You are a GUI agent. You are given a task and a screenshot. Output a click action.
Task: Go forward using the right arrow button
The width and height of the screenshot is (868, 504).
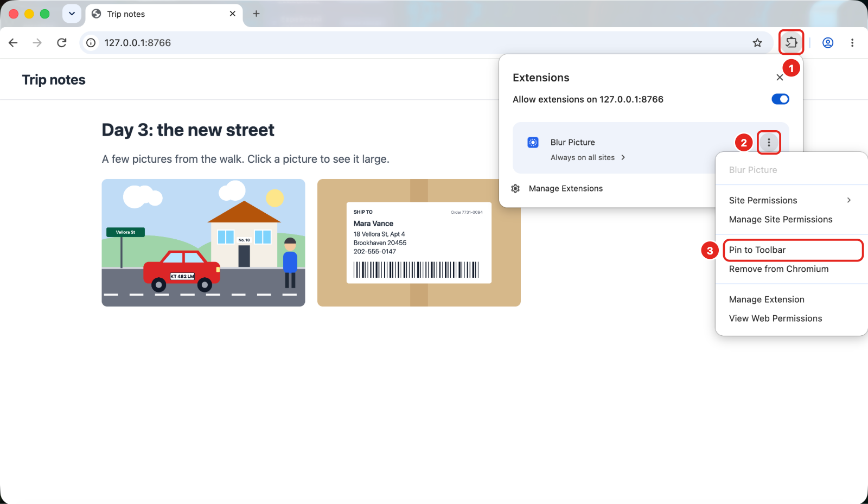pos(37,43)
